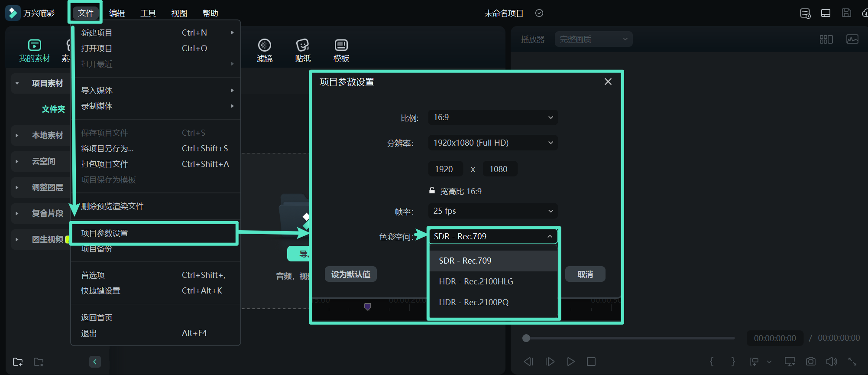The image size is (868, 375).
Task: Choose 退出 from file menu
Action: 156,333
